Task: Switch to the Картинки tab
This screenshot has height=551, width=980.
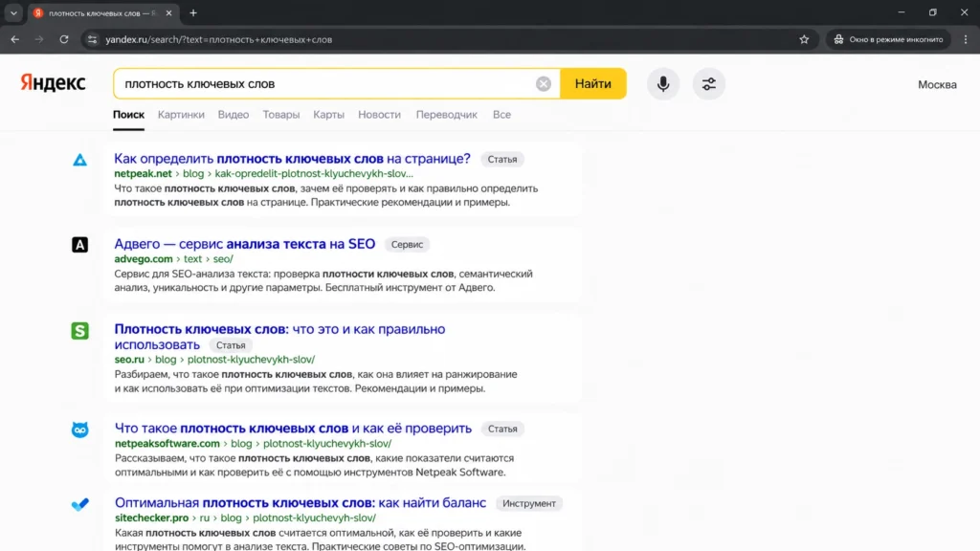Action: [181, 115]
